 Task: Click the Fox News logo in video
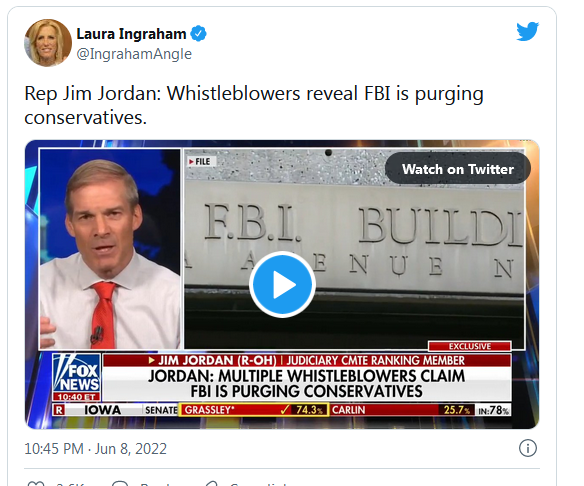coord(77,377)
